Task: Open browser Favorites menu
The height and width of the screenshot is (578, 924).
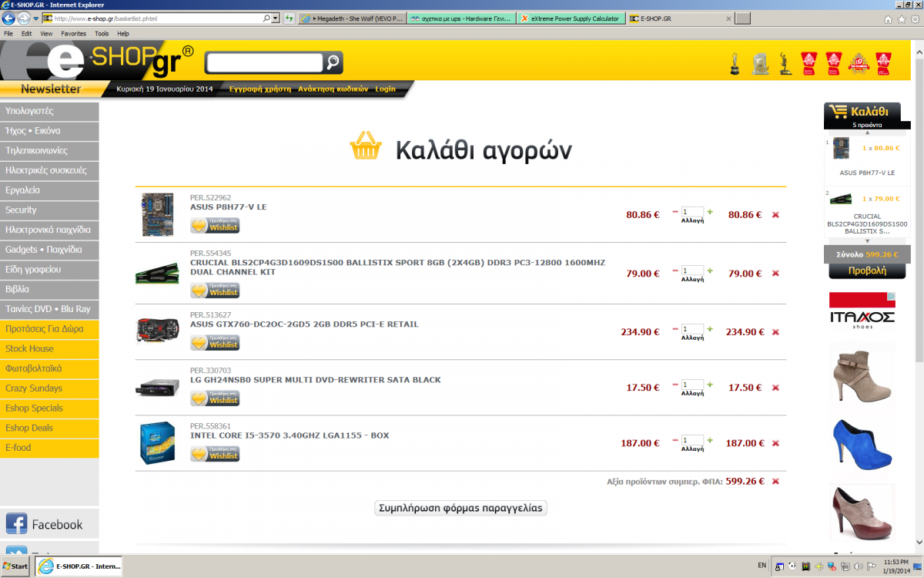Action: pos(74,34)
